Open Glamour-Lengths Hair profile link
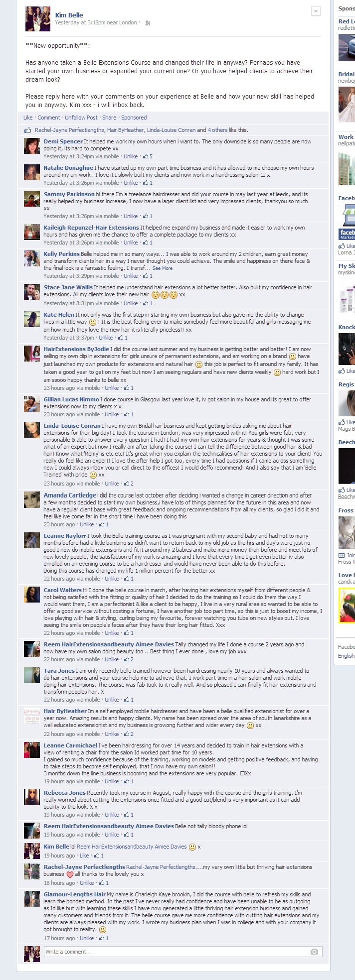Viewport: 355px width, 980px height. (x=75, y=894)
